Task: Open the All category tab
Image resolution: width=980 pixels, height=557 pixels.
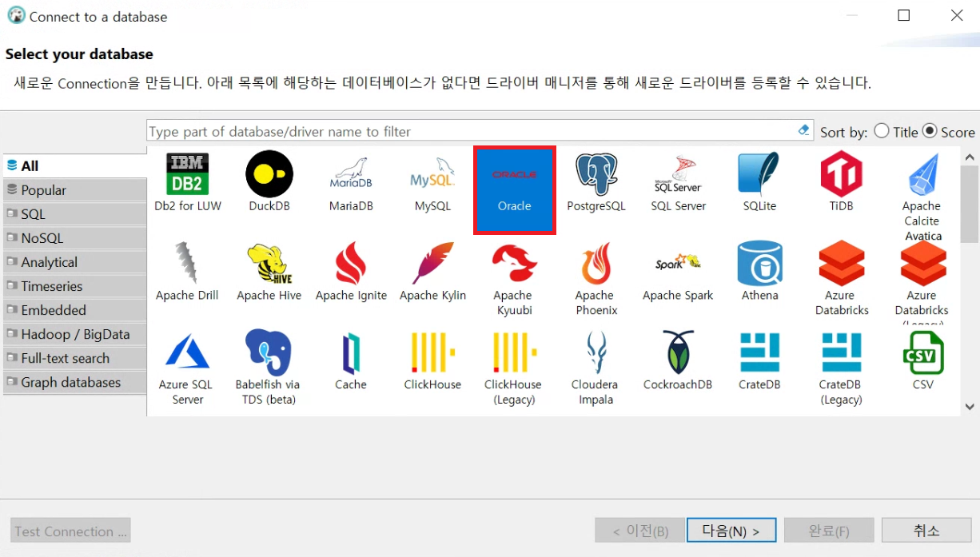Action: (x=74, y=166)
